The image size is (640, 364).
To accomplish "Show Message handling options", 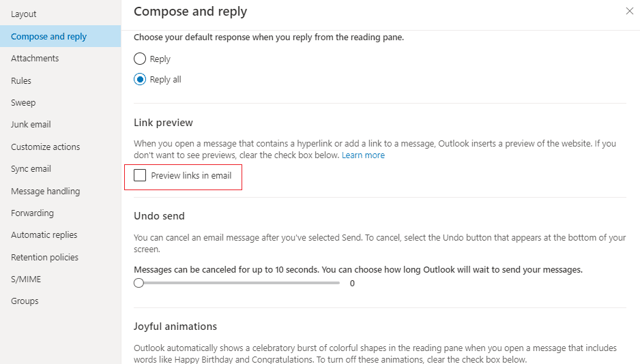I will 45,192.
